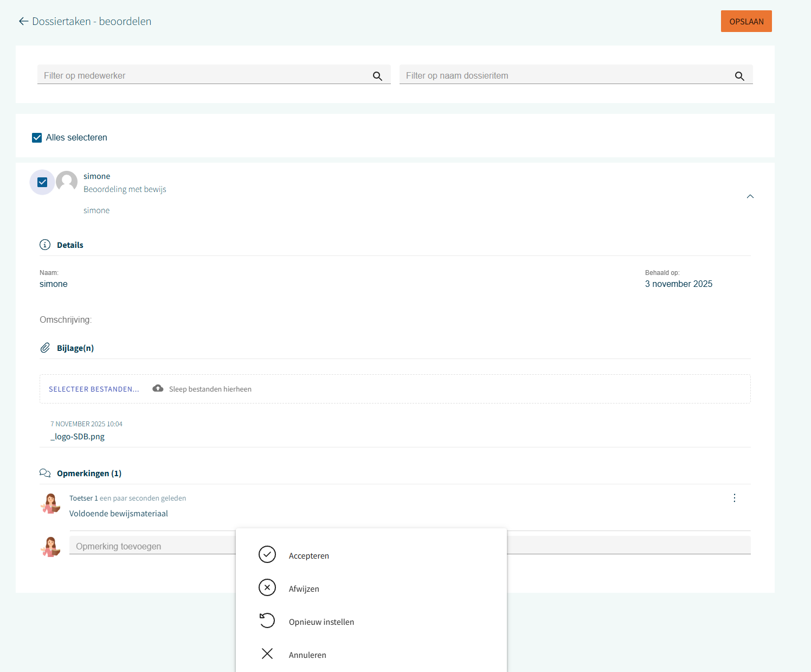Choose Afwijzen from the popup menu
Screen dimensions: 811x672
304,589
